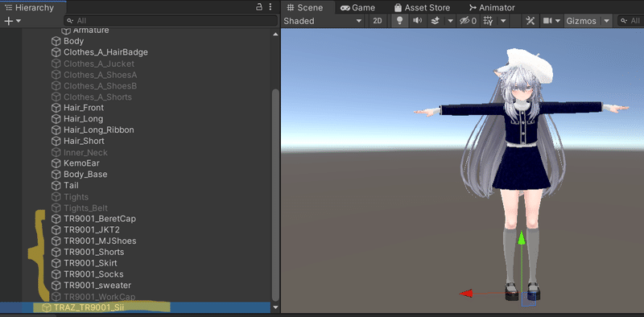Click the Hierarchy scrollbar up arrow

pos(275,35)
